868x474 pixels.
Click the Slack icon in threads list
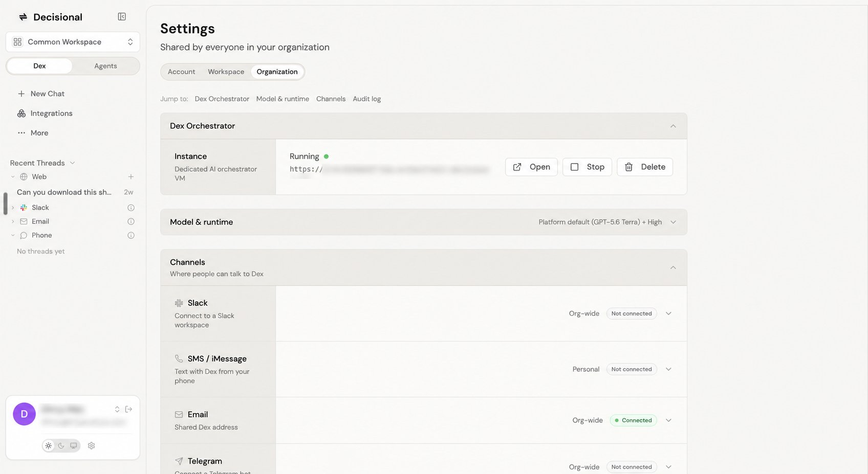24,208
